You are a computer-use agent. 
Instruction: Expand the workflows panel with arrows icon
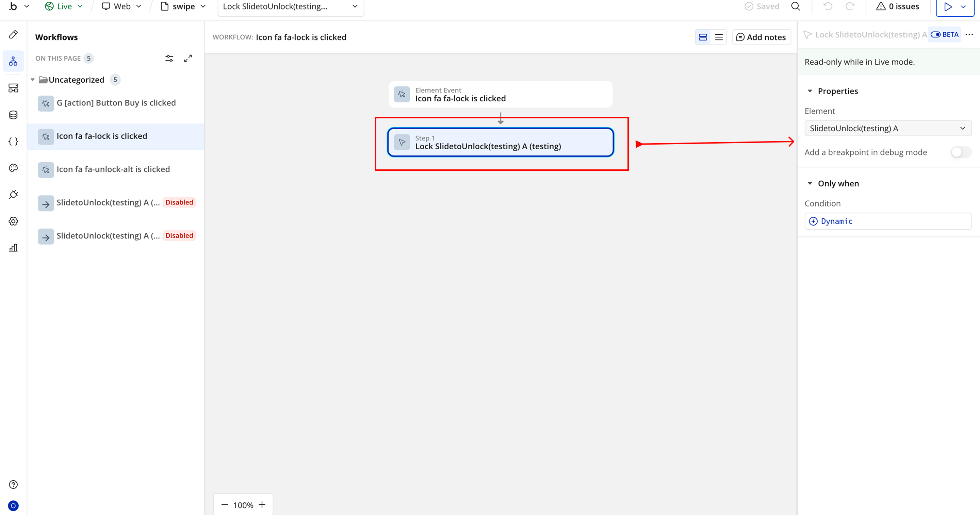click(x=188, y=58)
